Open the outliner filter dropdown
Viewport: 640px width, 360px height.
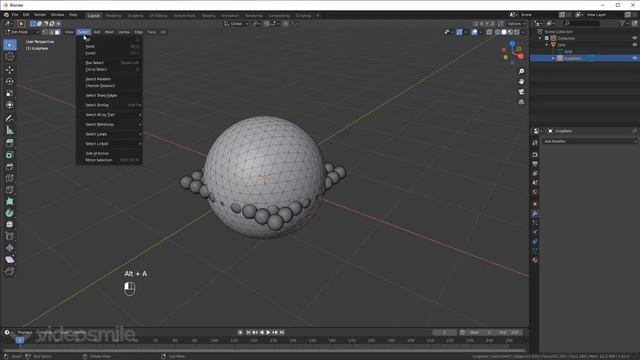coord(623,24)
